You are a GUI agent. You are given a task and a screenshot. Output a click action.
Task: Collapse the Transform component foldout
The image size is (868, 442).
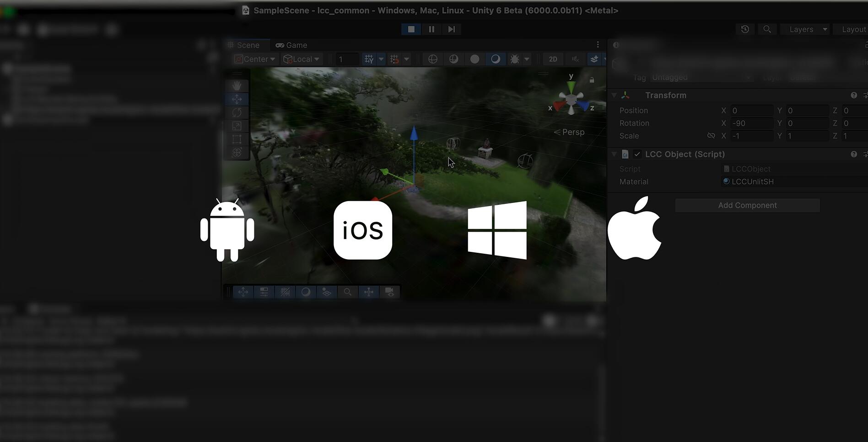click(x=614, y=95)
